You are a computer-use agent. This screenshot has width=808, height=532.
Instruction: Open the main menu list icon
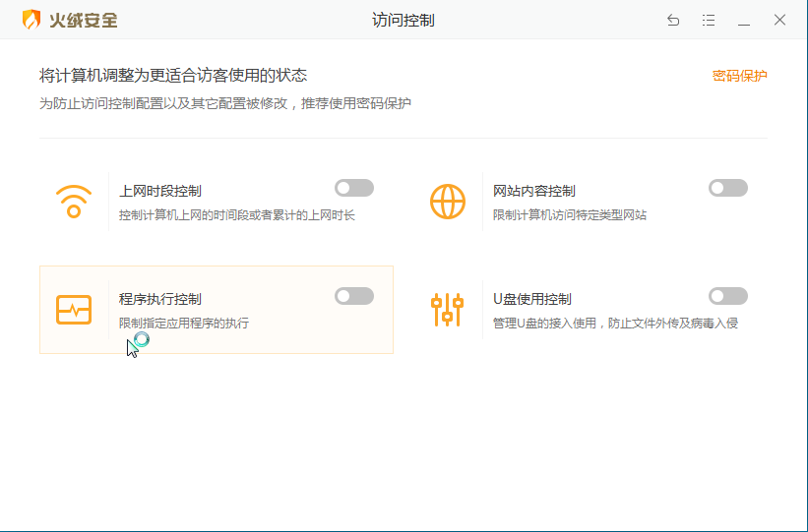(709, 20)
